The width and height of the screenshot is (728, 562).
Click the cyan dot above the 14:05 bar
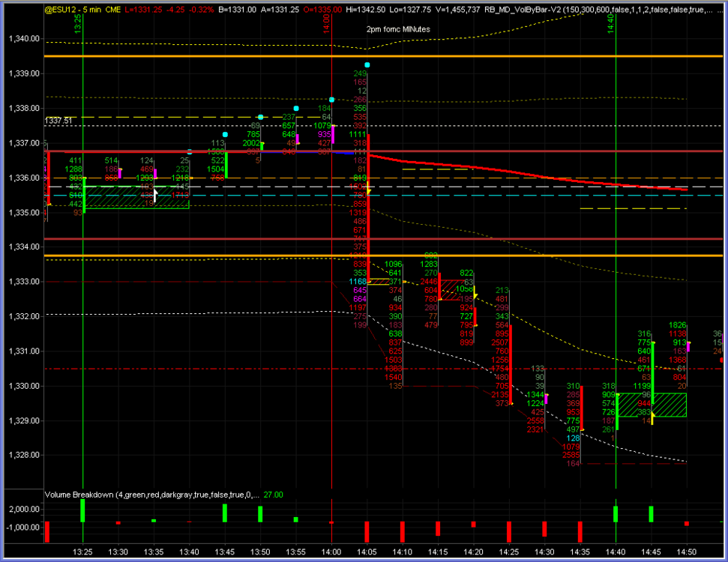pos(367,65)
